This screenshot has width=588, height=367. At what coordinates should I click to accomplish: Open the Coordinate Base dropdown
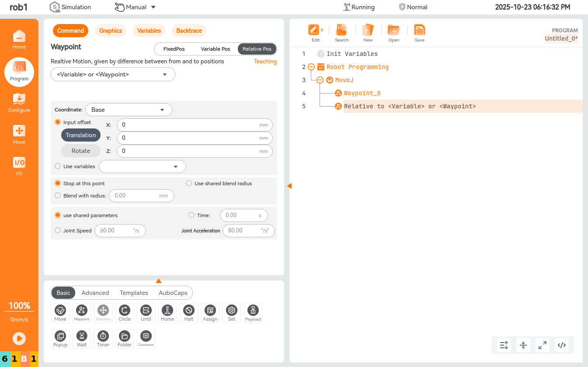[x=129, y=110]
